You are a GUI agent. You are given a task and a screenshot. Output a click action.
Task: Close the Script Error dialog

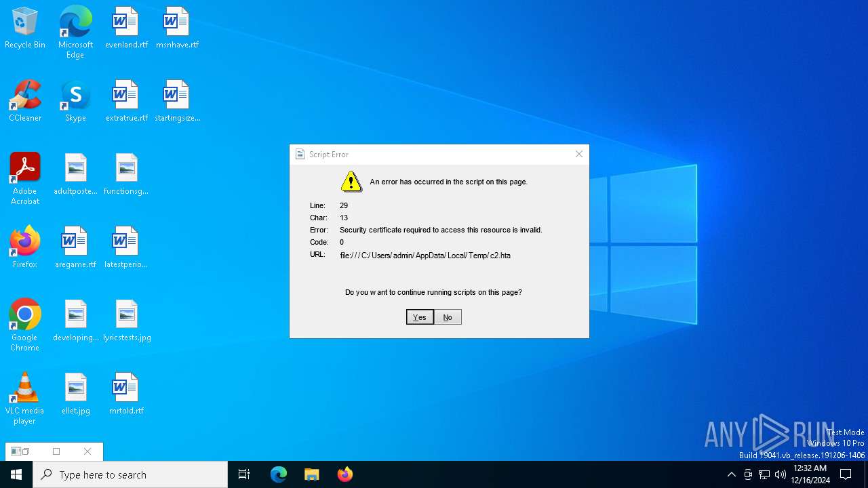579,154
